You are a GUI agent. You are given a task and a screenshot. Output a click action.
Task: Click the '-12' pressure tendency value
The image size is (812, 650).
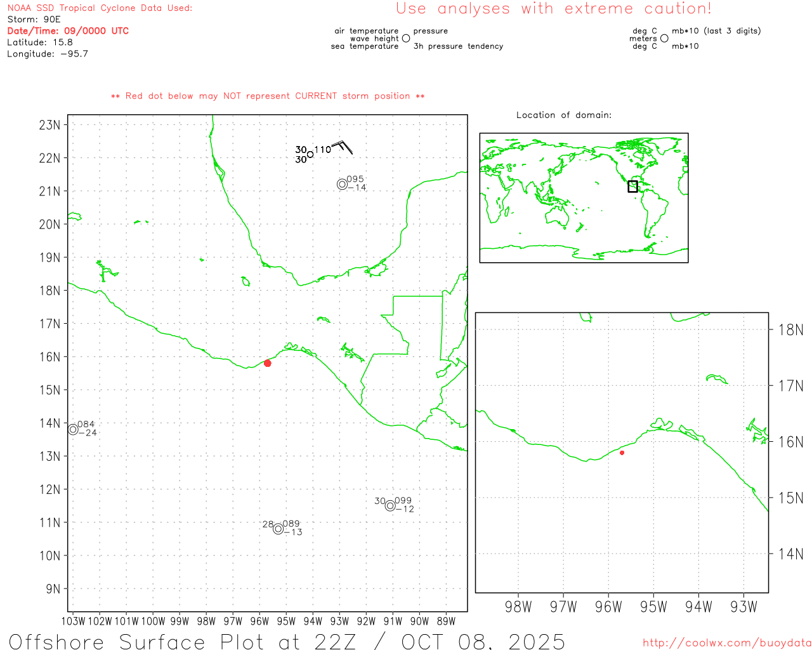[405, 509]
